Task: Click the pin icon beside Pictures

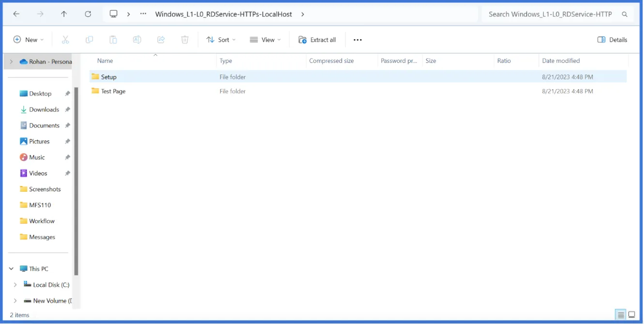Action: (68, 141)
